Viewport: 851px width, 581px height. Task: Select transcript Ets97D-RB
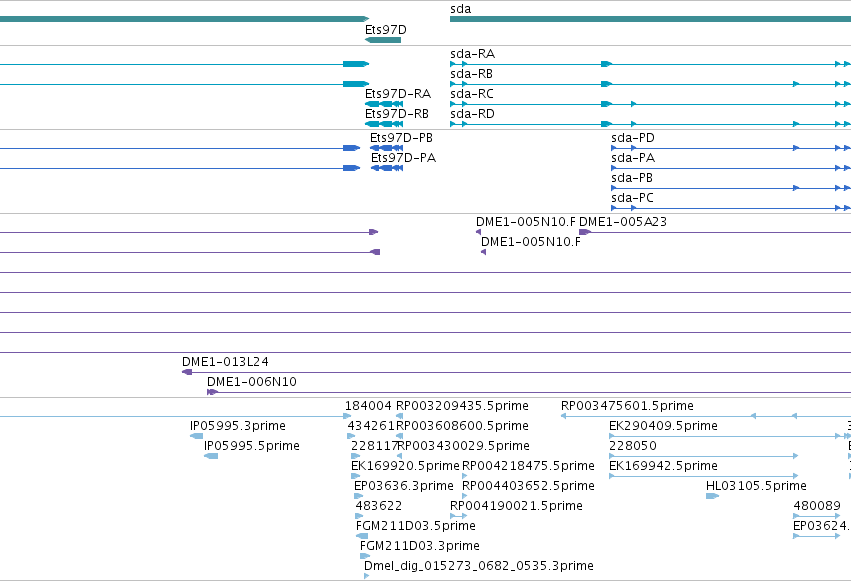pos(397,114)
